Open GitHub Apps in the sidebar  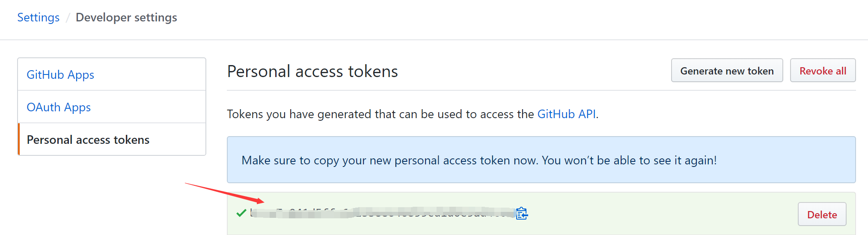60,74
